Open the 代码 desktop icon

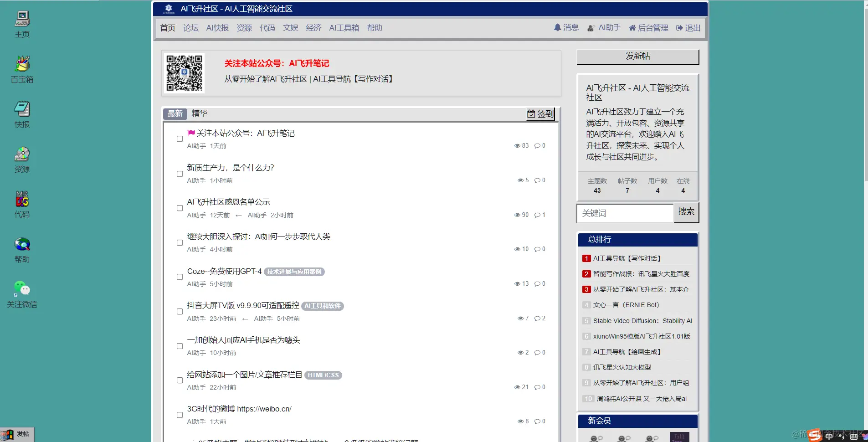click(22, 204)
